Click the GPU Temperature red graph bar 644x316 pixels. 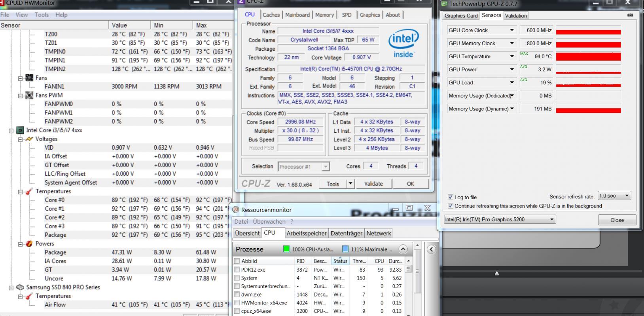coord(588,56)
